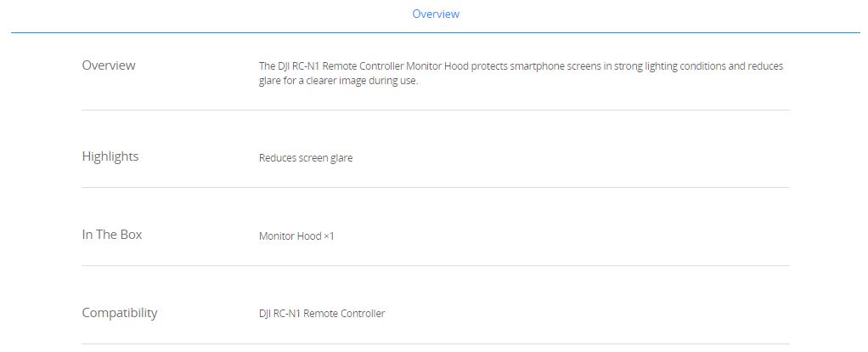Click the word 'glare' in Highlights row
Viewport: 868px width, 352px height.
click(341, 158)
